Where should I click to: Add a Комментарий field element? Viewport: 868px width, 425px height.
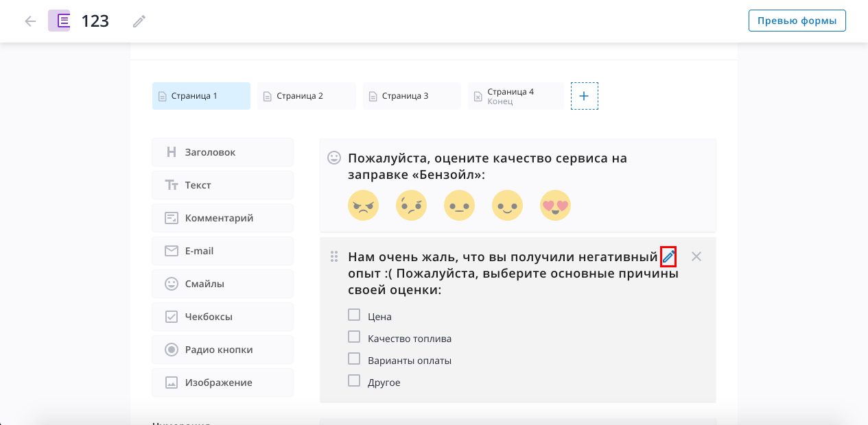click(x=222, y=218)
